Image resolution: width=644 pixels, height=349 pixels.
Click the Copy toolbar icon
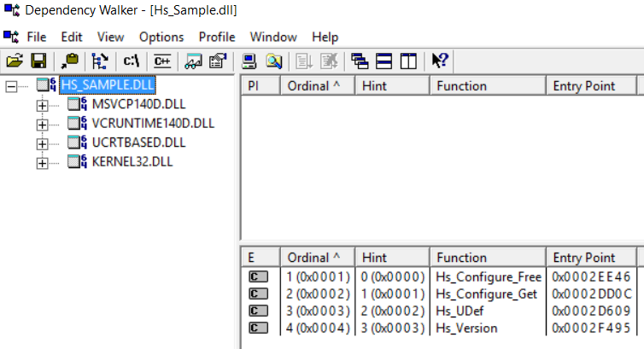click(x=70, y=61)
